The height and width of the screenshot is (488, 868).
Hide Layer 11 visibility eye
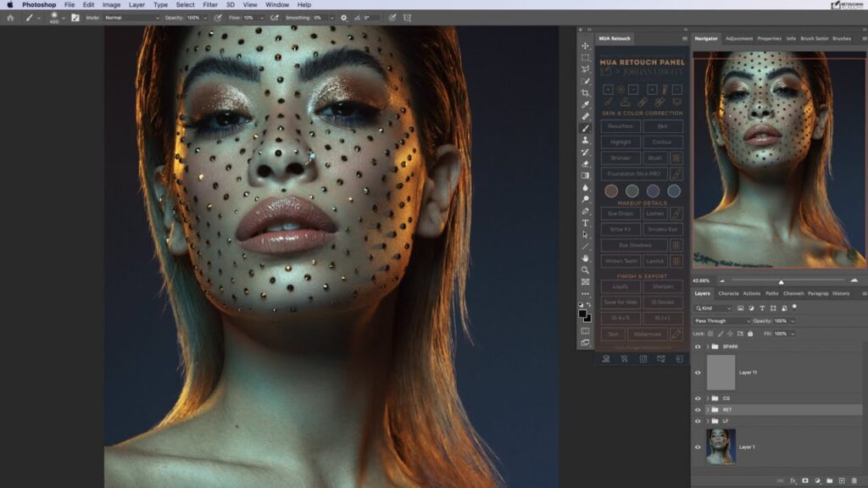(x=698, y=373)
